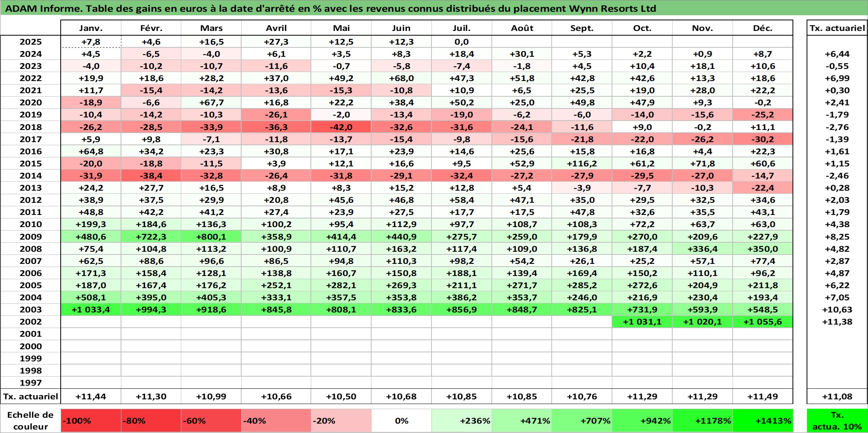Click the 2018 row label
Screen dimensions: 868x433
pyautogui.click(x=31, y=127)
